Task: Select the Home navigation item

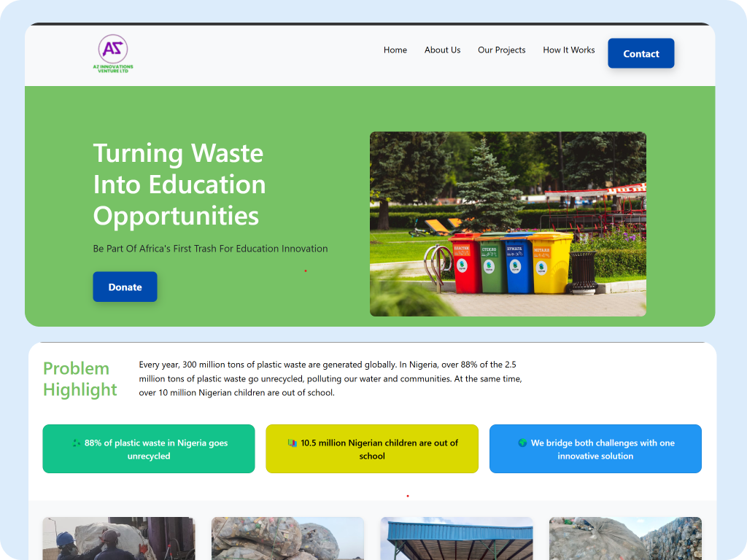Action: [395, 50]
